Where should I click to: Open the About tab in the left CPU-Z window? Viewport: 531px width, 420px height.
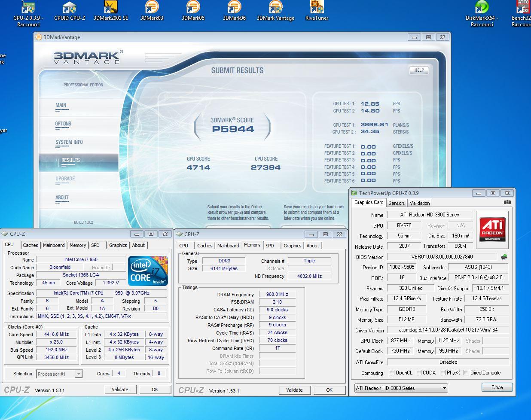tap(138, 245)
